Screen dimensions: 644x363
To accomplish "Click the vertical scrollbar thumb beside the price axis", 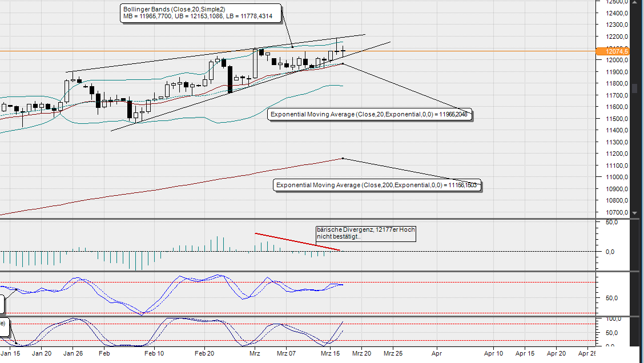I will point(634,88).
